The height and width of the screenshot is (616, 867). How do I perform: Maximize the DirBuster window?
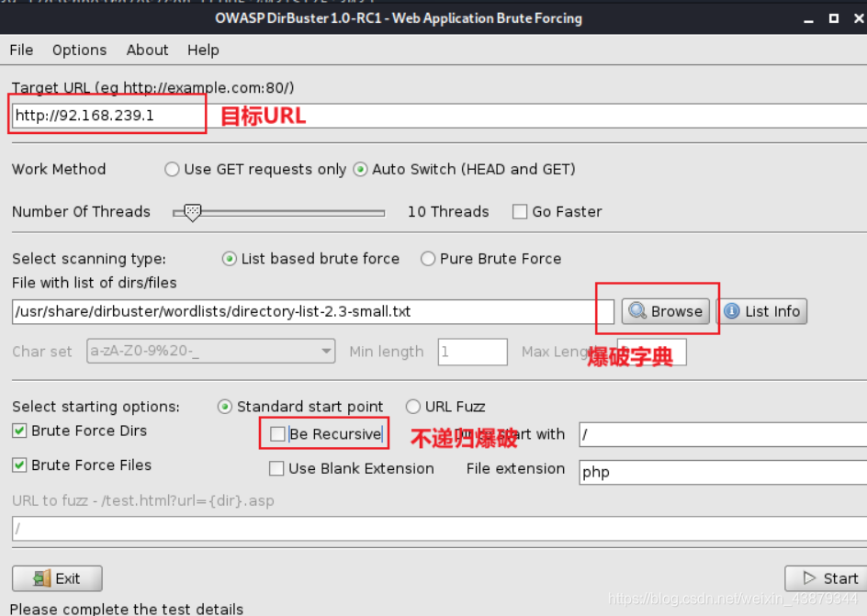[834, 18]
